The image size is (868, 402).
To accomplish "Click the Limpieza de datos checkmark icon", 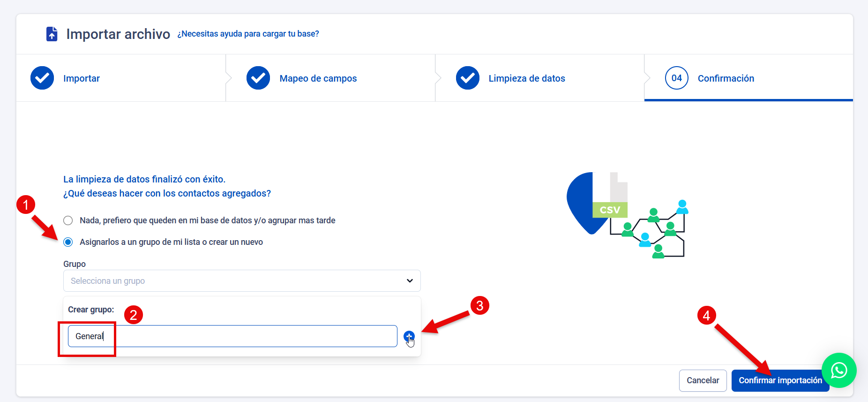I will click(467, 78).
